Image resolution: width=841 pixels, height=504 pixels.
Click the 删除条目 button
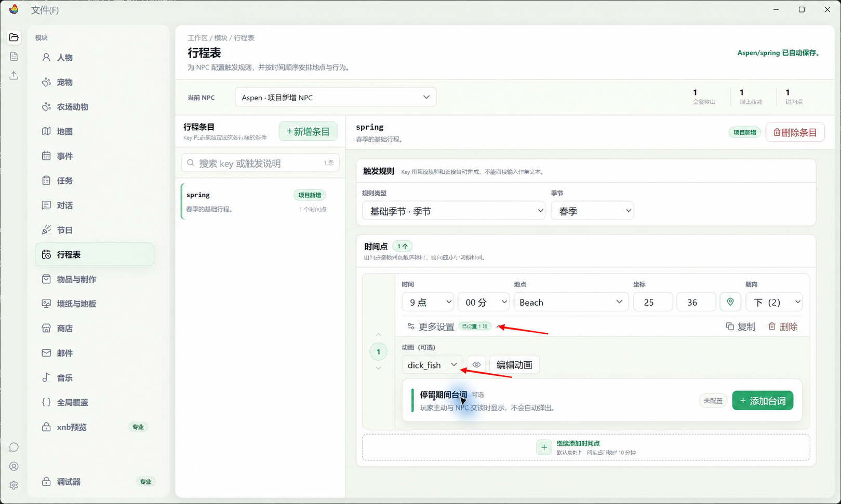click(795, 132)
